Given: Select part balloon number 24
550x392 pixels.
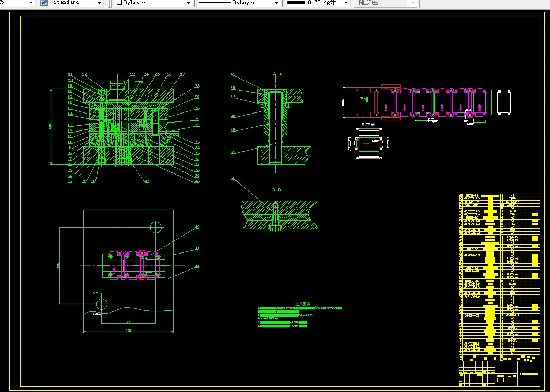Looking at the screenshot, I should 145,74.
